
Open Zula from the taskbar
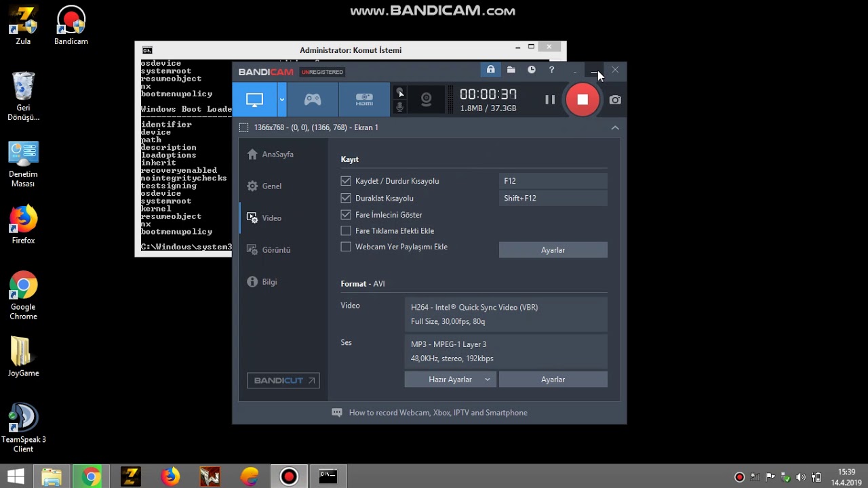pyautogui.click(x=130, y=476)
